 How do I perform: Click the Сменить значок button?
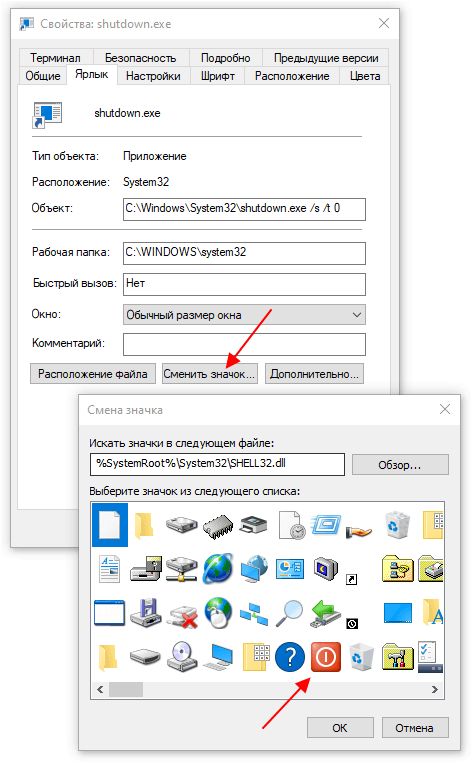[209, 374]
